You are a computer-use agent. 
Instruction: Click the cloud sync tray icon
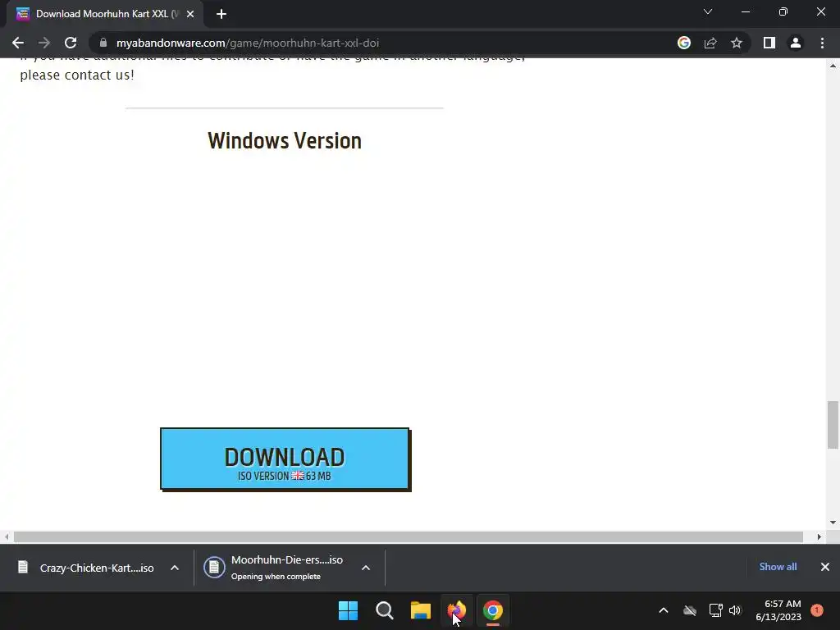(690, 610)
